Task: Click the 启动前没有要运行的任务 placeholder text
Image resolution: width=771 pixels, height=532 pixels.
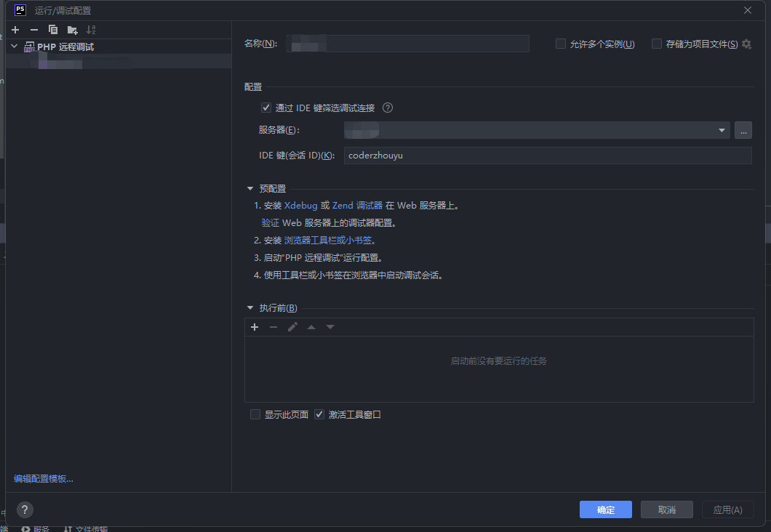Action: pyautogui.click(x=498, y=361)
